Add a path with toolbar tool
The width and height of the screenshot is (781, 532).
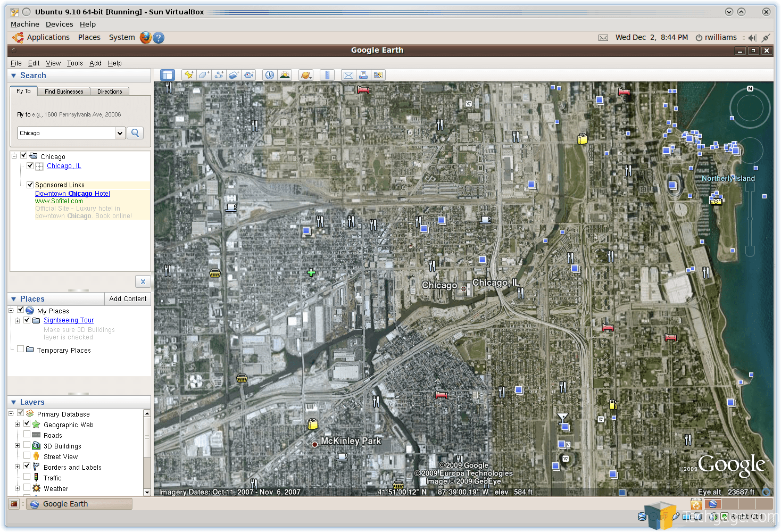pos(219,75)
